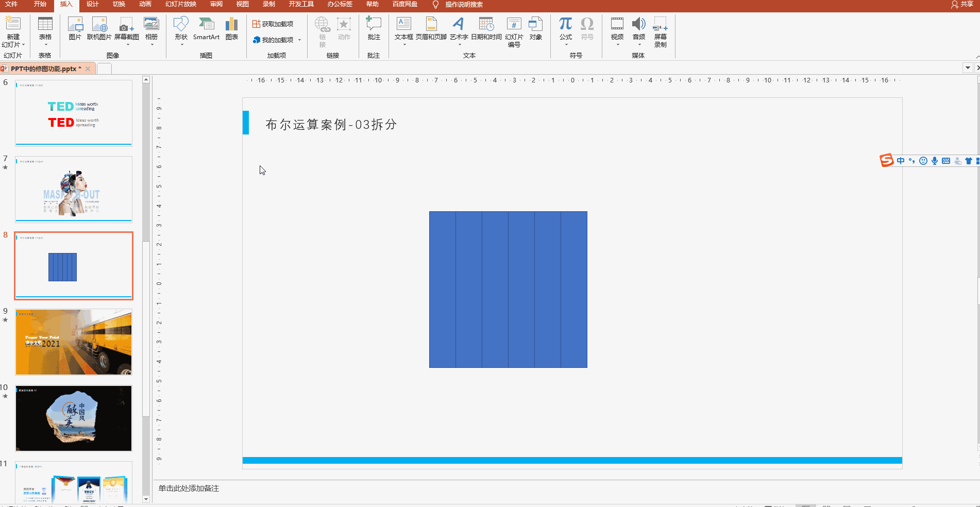Image resolution: width=980 pixels, height=507 pixels.
Task: Add a comment with 批注
Action: click(x=374, y=28)
